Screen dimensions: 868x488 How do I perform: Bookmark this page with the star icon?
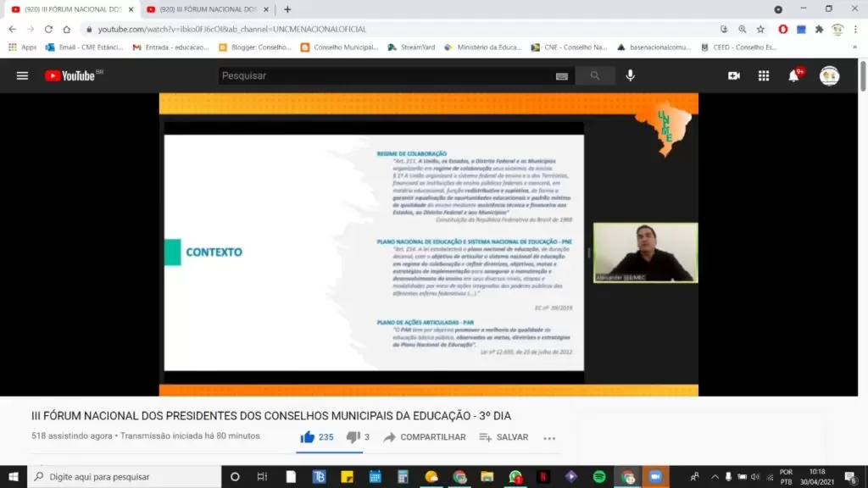(760, 29)
